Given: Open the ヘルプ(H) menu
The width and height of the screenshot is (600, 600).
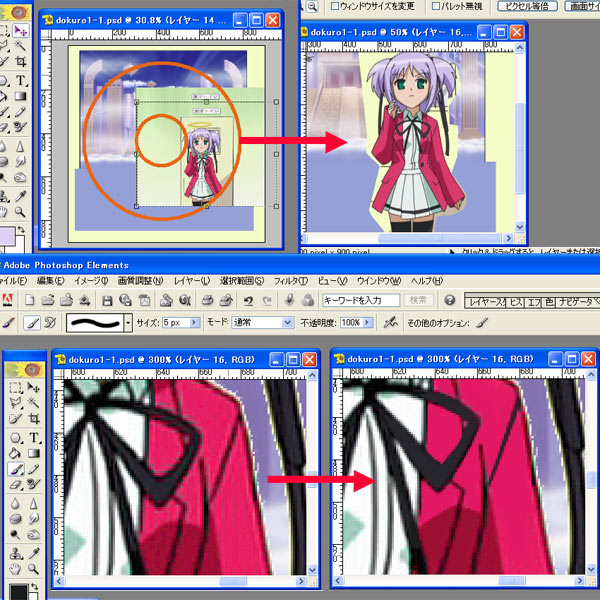Looking at the screenshot, I should [x=427, y=281].
